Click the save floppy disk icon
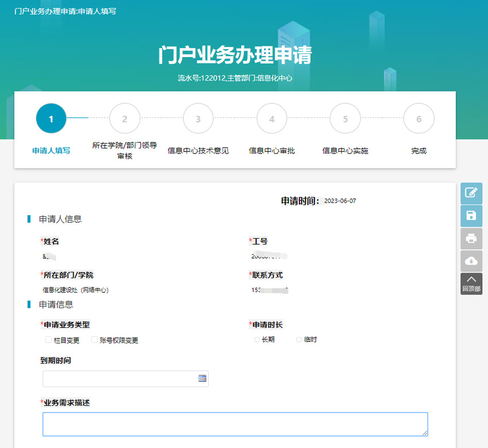Viewport: 488px width, 448px height. click(471, 216)
